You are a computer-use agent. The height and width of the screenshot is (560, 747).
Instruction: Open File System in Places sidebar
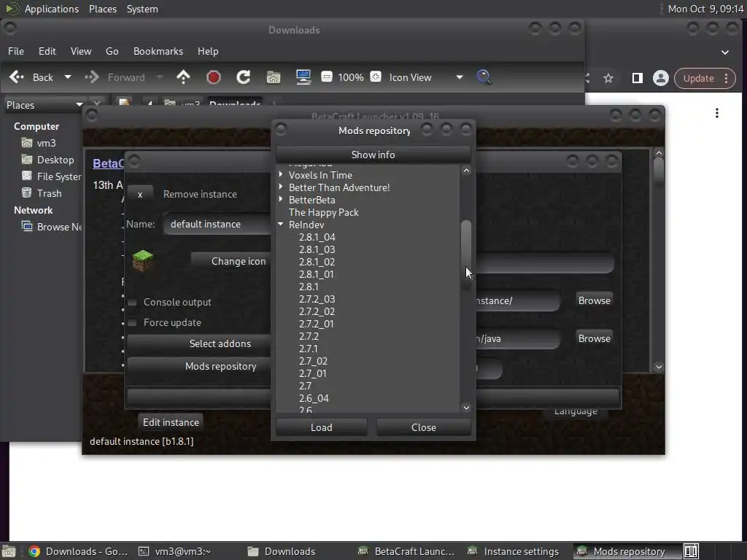pos(51,176)
